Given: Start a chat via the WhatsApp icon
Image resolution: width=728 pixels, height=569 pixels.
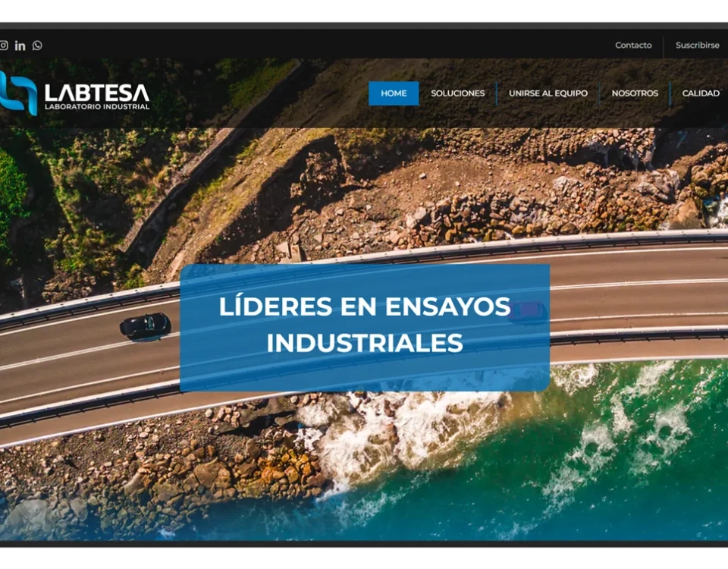Looking at the screenshot, I should 36,46.
